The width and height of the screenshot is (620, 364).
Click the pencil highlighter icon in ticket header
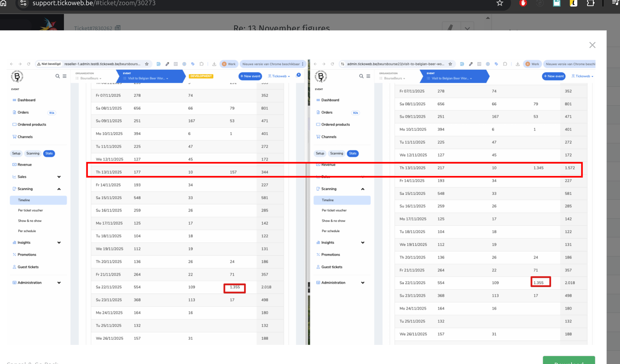(451, 27)
